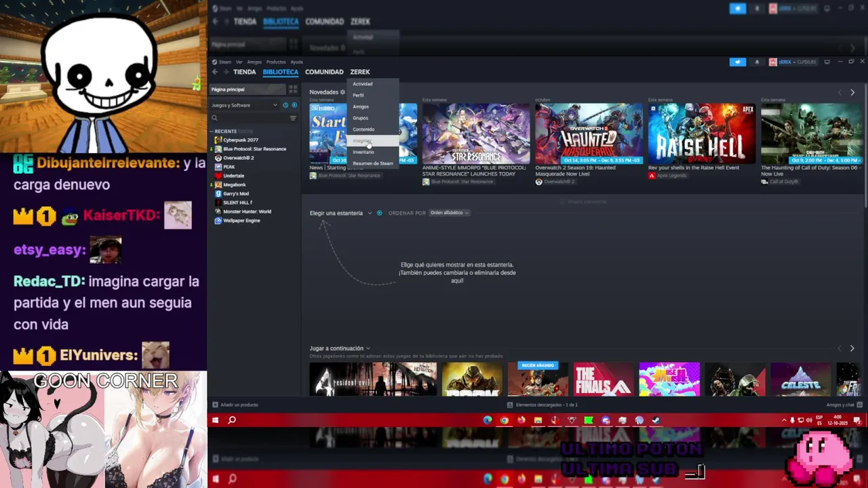
Task: Select Amigos in the ZEREK menu
Action: [372, 107]
